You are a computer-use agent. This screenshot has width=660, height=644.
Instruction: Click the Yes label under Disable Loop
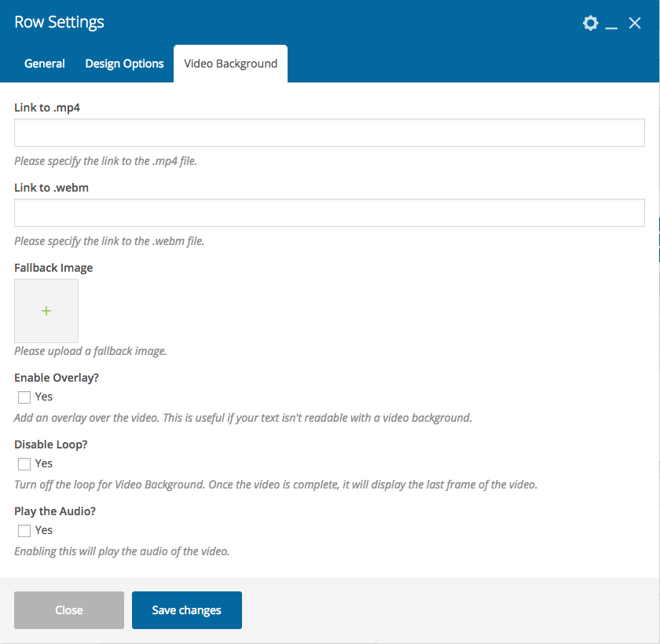(44, 463)
